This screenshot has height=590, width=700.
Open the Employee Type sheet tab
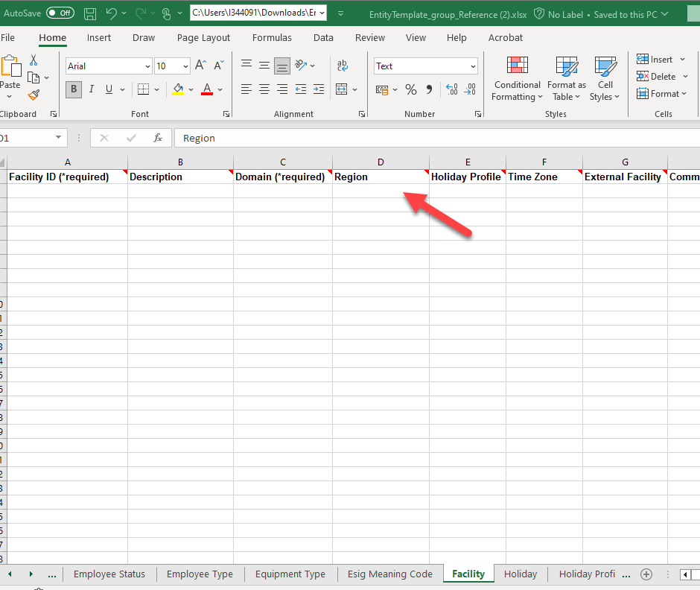[200, 574]
